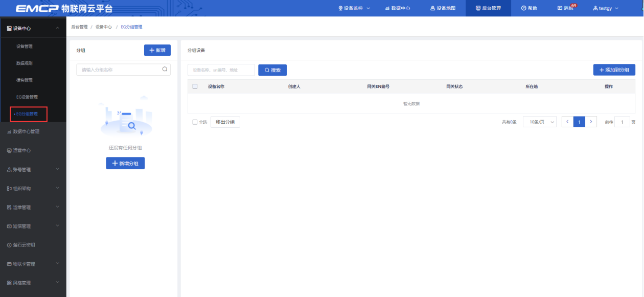Click the 后台管理 icon in top navigation
The image size is (644, 297).
(x=478, y=8)
